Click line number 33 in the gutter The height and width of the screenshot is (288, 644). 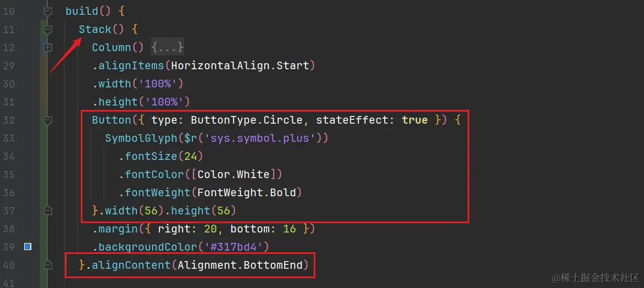pos(9,138)
